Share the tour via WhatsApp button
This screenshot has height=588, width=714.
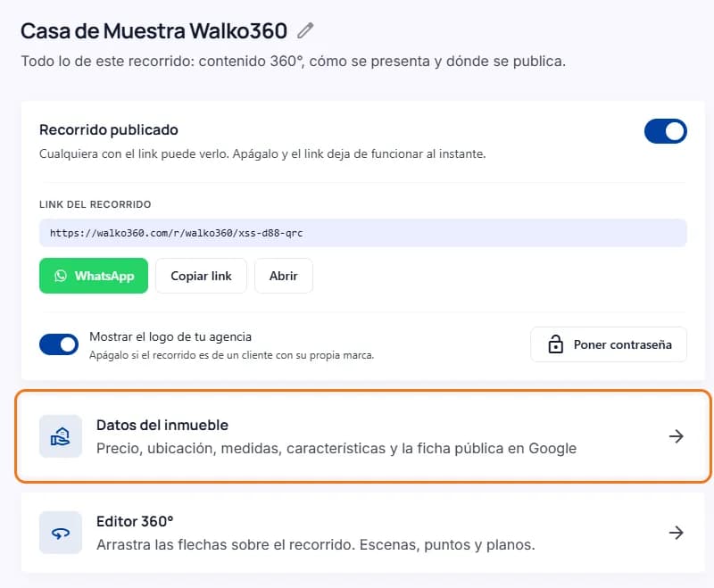(x=94, y=276)
